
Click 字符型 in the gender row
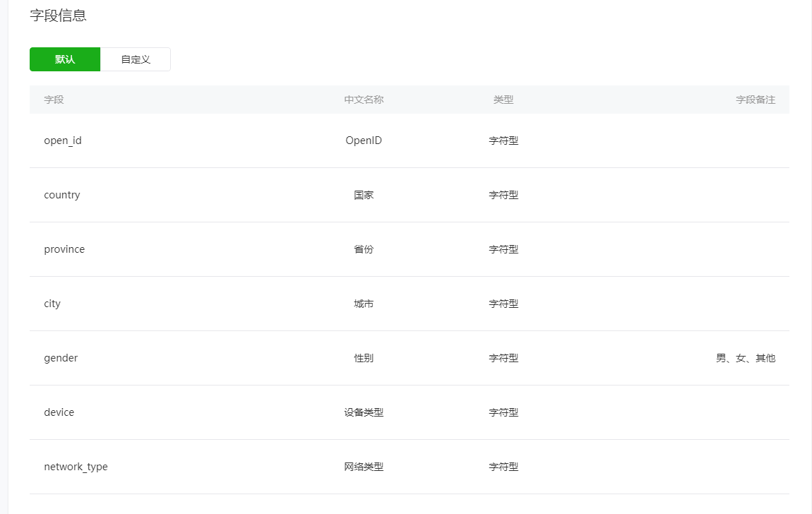click(503, 358)
